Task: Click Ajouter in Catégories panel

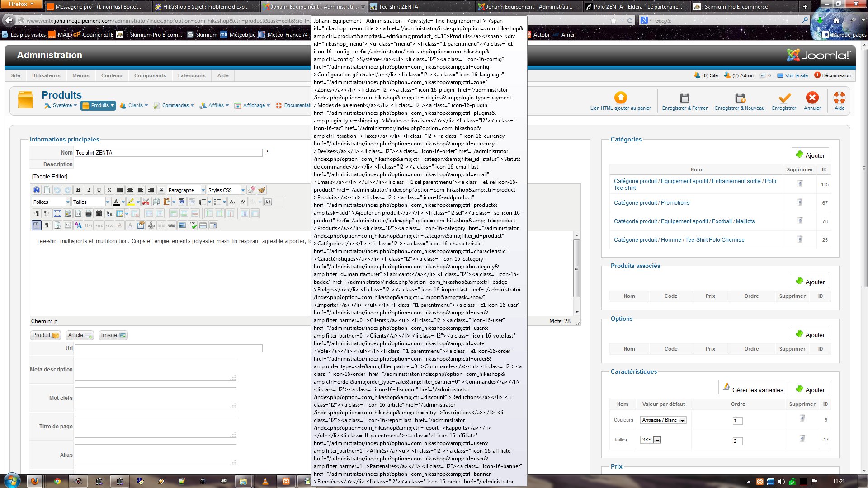Action: pyautogui.click(x=810, y=155)
